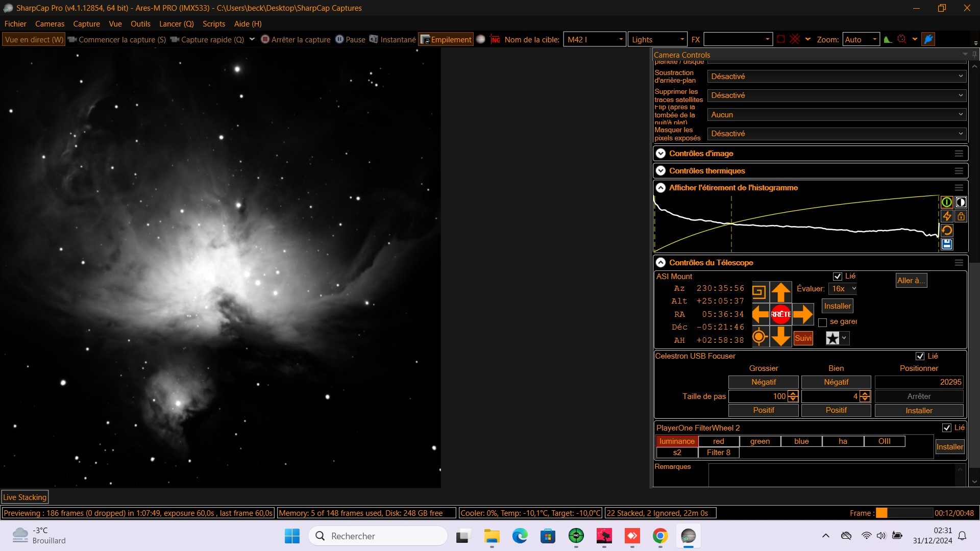The image size is (980, 551).
Task: Save histogram stretch with floppy disk icon
Action: click(x=947, y=244)
